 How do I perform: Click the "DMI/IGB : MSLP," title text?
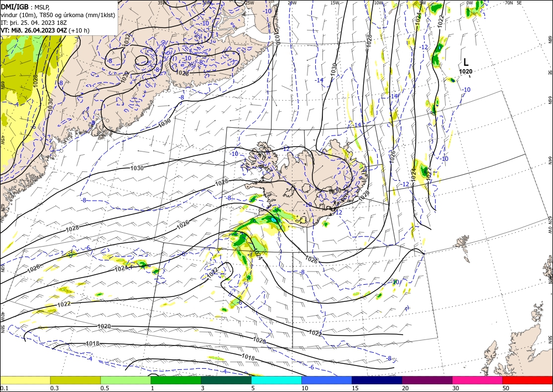tap(25, 6)
